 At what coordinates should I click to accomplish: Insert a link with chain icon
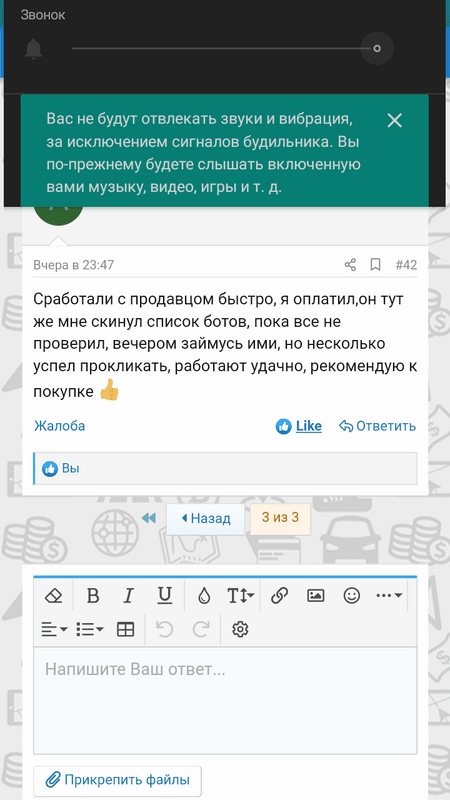pyautogui.click(x=280, y=595)
